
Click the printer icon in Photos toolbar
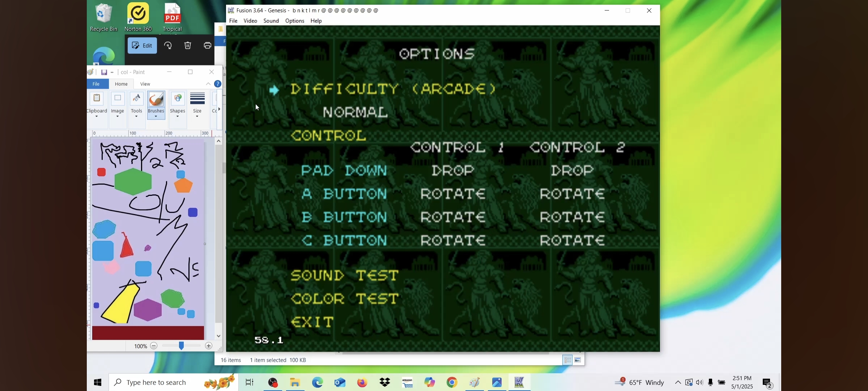click(207, 46)
